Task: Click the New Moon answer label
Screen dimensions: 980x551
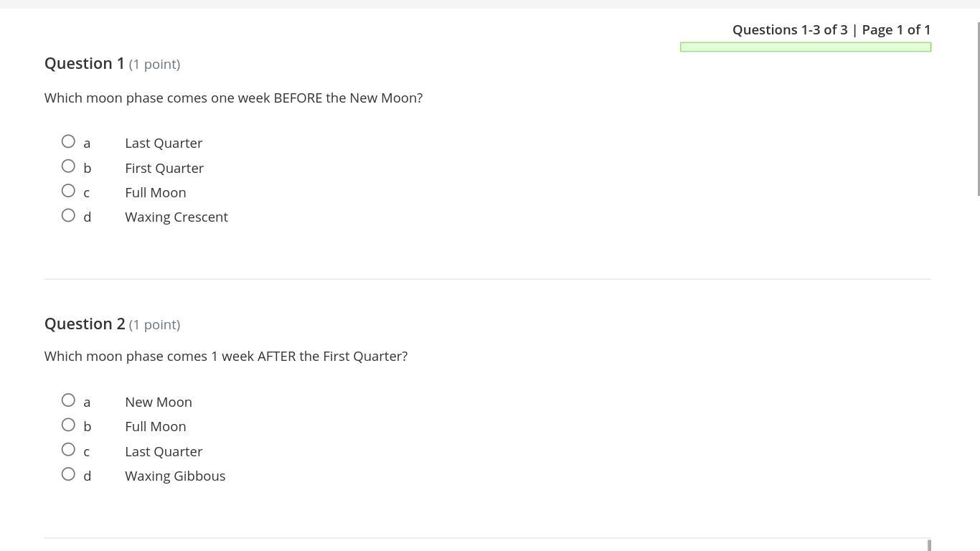Action: 159,402
